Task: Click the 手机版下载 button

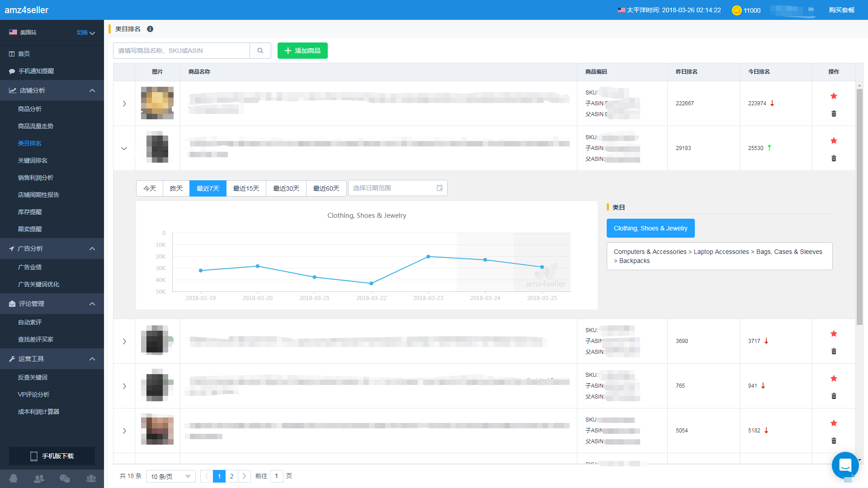Action: pyautogui.click(x=52, y=456)
